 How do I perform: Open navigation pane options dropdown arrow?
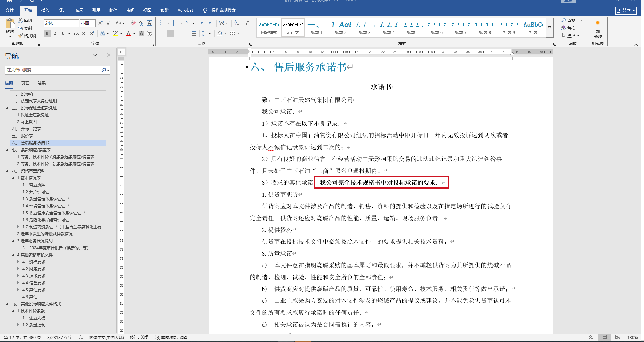(95, 55)
